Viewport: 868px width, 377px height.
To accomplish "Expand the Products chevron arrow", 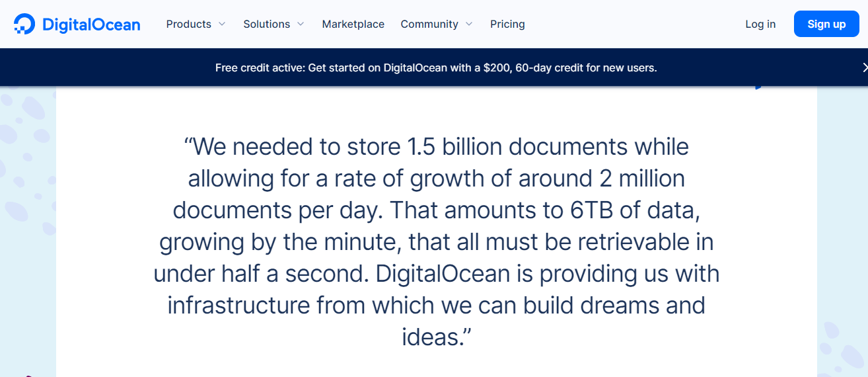I will coord(222,24).
